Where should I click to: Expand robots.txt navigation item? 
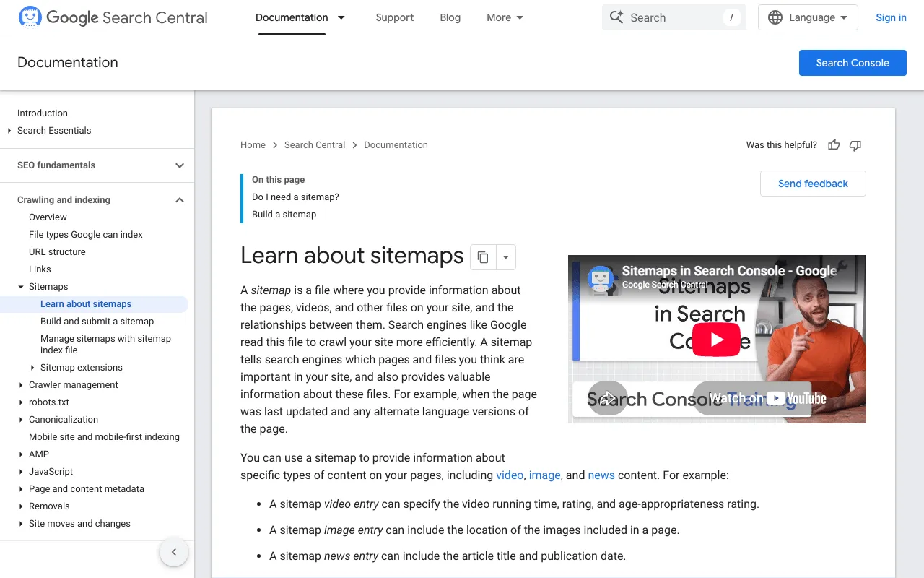point(21,402)
